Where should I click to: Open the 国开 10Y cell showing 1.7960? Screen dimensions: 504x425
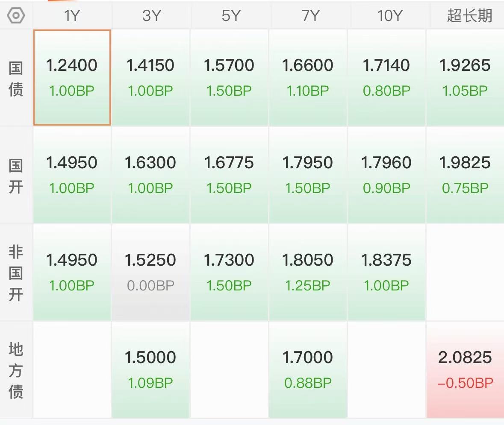click(x=386, y=175)
